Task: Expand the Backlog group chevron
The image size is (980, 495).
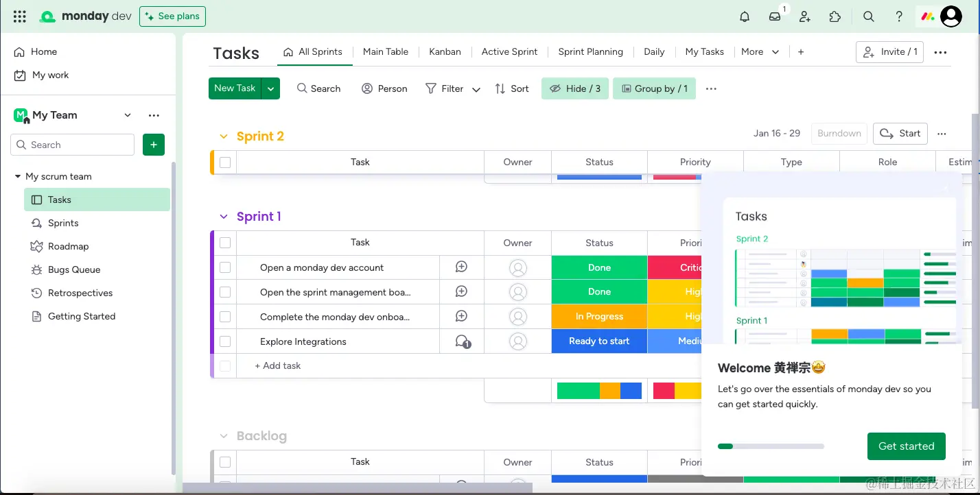Action: (x=224, y=436)
